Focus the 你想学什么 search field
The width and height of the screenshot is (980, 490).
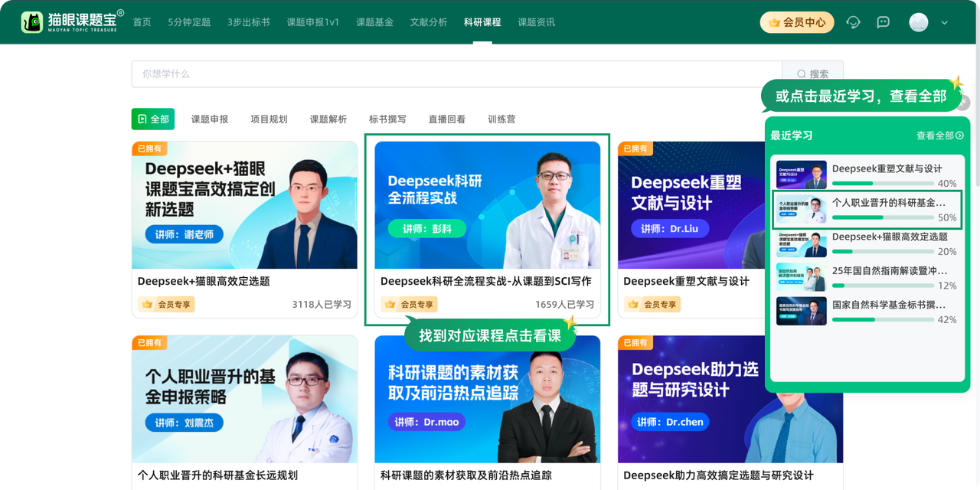(456, 74)
